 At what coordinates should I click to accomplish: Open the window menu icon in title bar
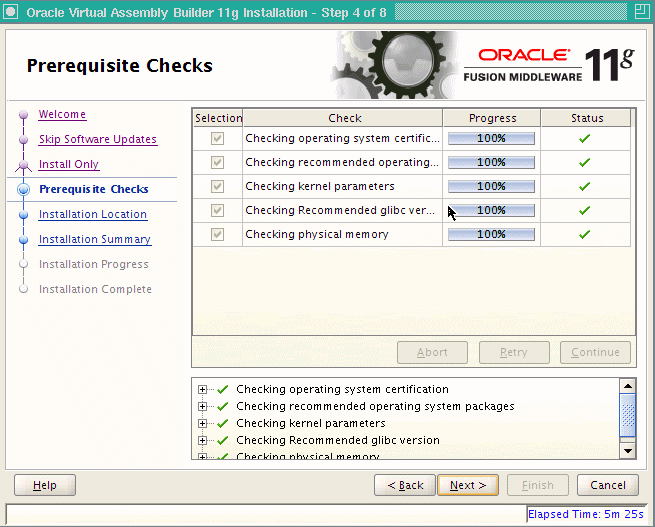pos(10,12)
